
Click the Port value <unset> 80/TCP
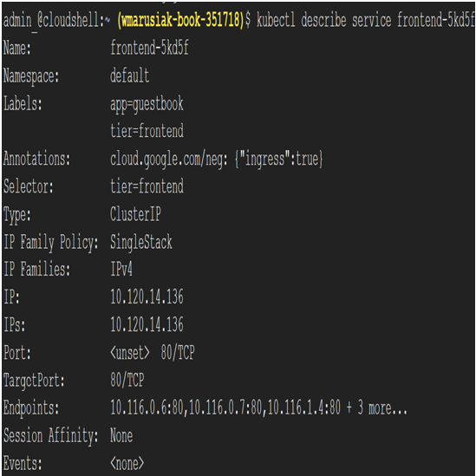point(153,352)
